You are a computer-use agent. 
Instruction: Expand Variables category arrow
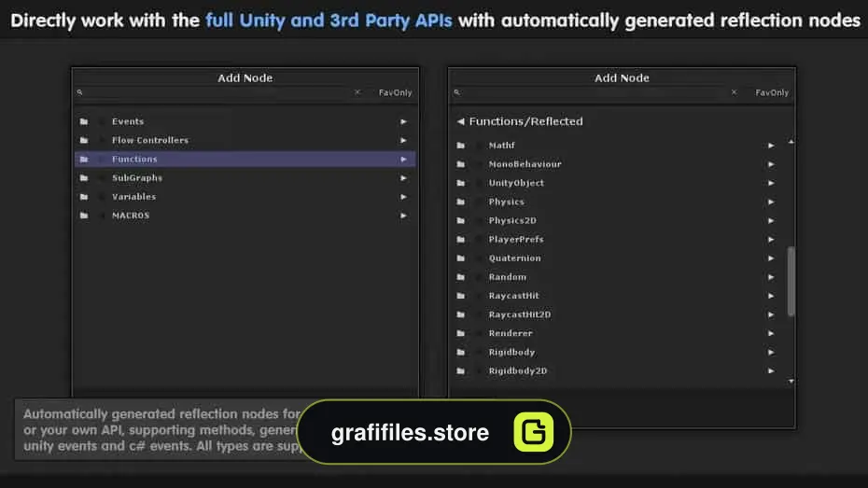point(403,197)
